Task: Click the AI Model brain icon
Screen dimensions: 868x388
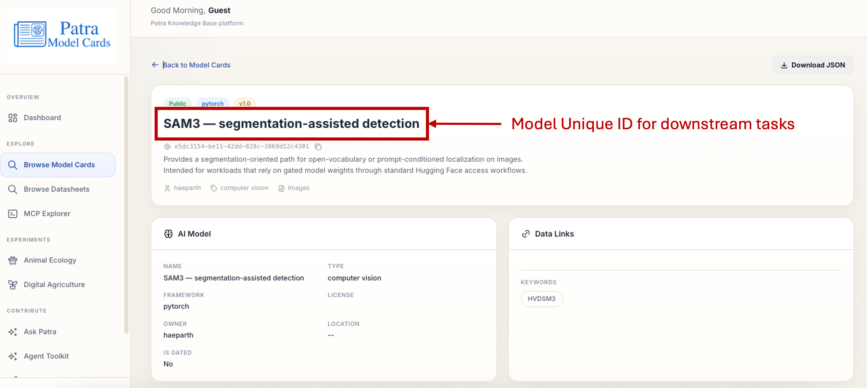Action: click(168, 234)
